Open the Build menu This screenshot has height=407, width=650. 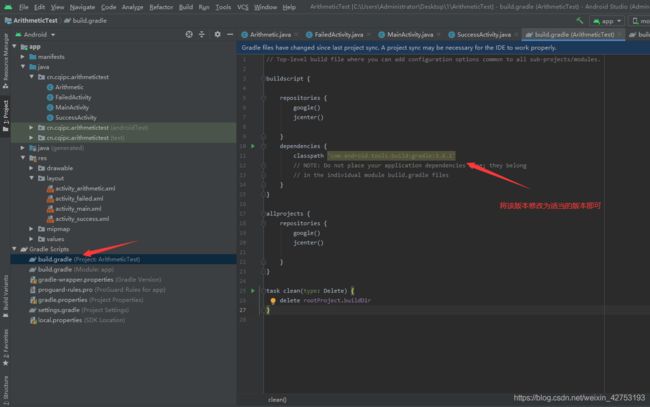(185, 7)
